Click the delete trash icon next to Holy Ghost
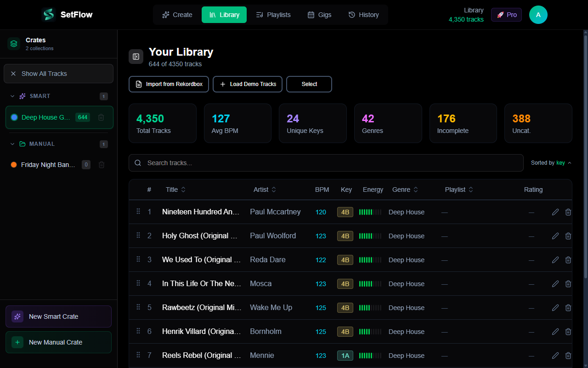The image size is (588, 368). 568,236
